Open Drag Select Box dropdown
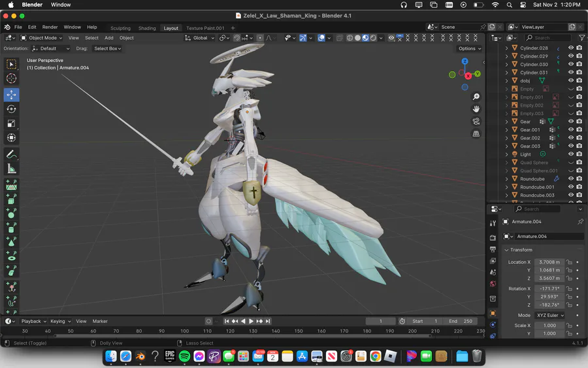The image size is (588, 368). tap(107, 48)
